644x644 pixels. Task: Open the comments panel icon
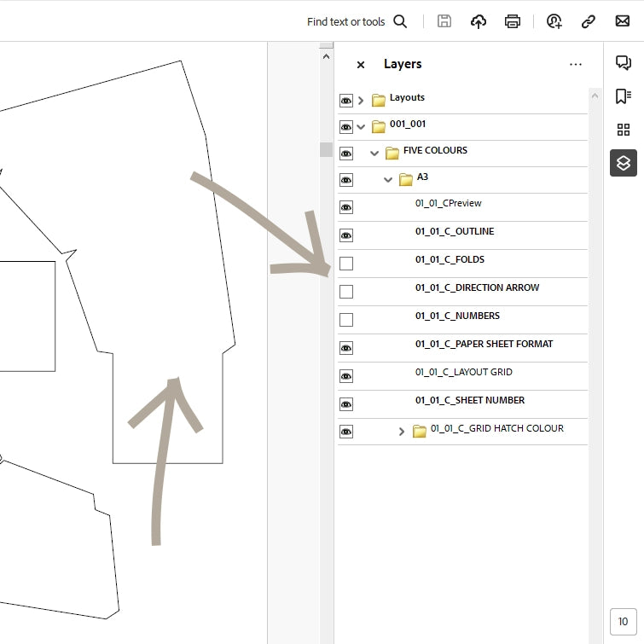click(624, 62)
